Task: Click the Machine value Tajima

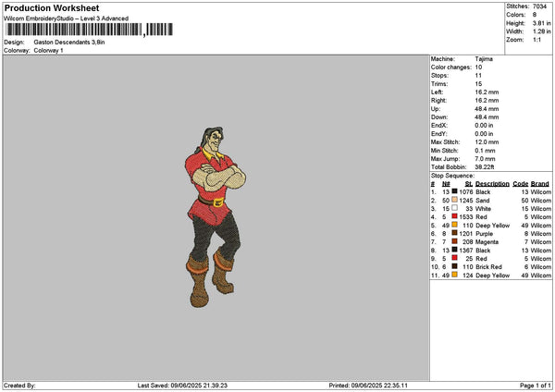Action: pos(484,59)
